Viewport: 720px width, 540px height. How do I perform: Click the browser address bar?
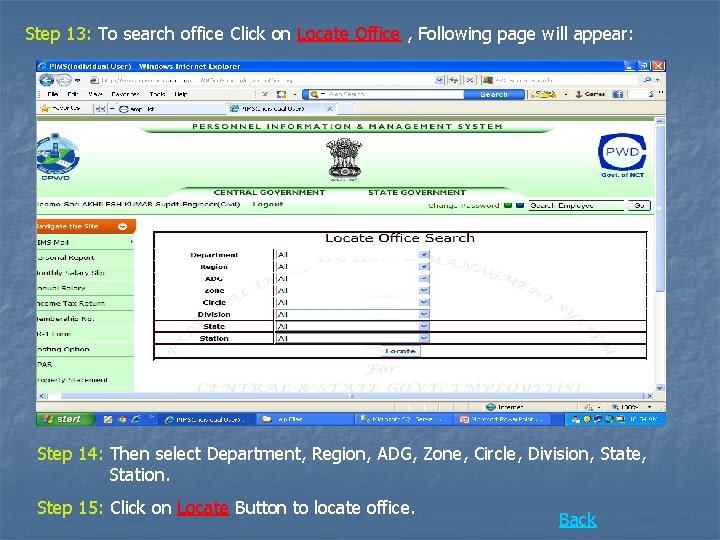(x=262, y=80)
